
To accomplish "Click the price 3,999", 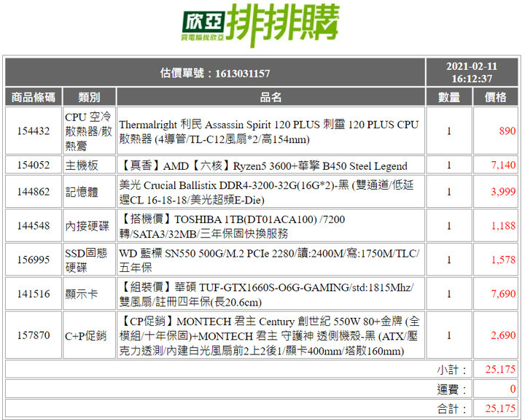I will [503, 192].
